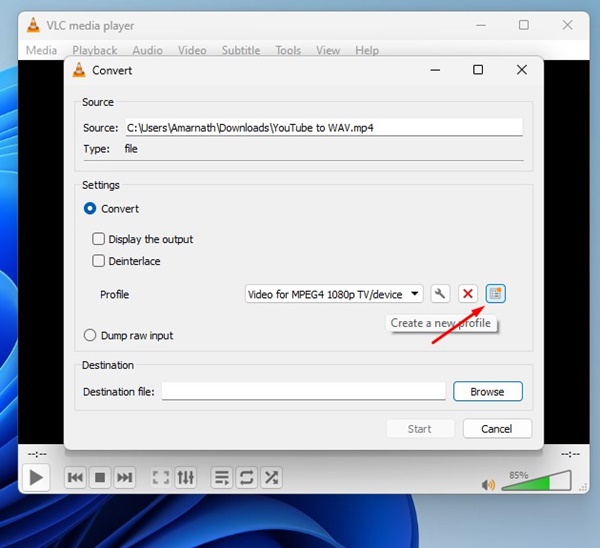Viewport: 600px width, 548px height.
Task: Close the VLC media player main window
Action: tap(567, 25)
